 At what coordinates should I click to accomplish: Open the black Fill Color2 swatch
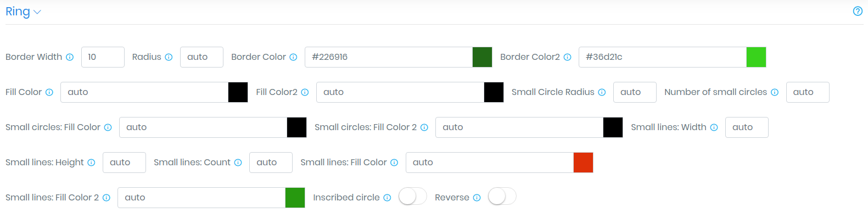click(494, 92)
